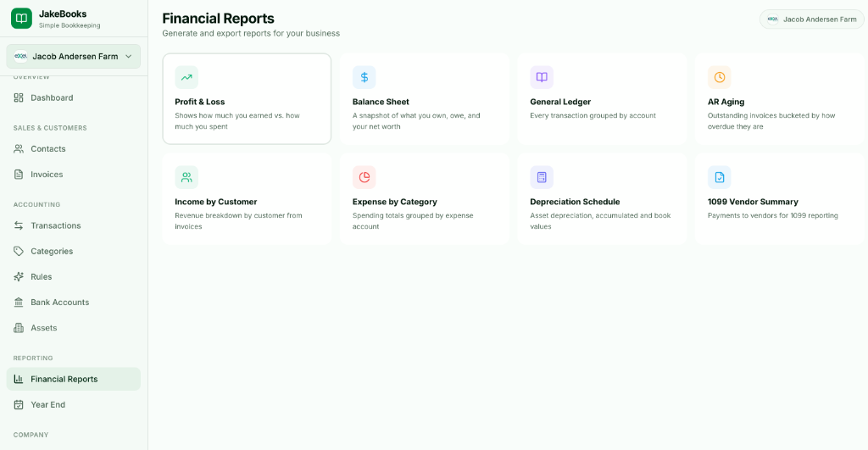
Task: Open the AR Aging report title
Action: 726,102
